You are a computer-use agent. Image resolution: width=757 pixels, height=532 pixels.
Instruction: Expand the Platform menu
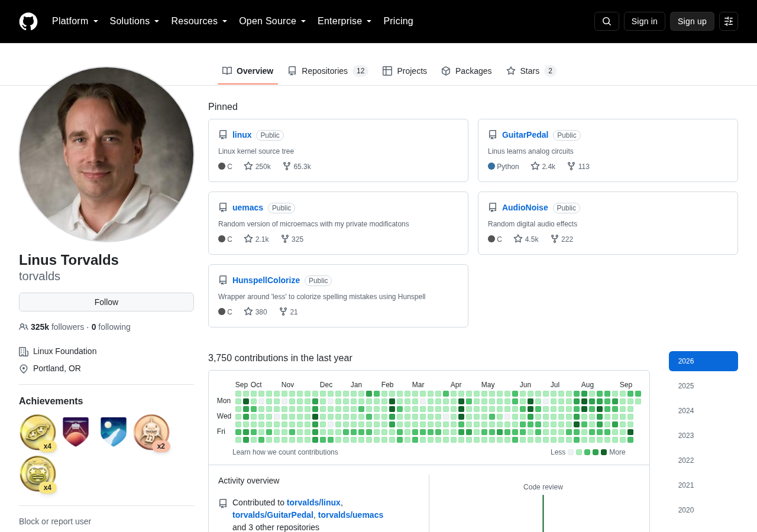[x=75, y=21]
